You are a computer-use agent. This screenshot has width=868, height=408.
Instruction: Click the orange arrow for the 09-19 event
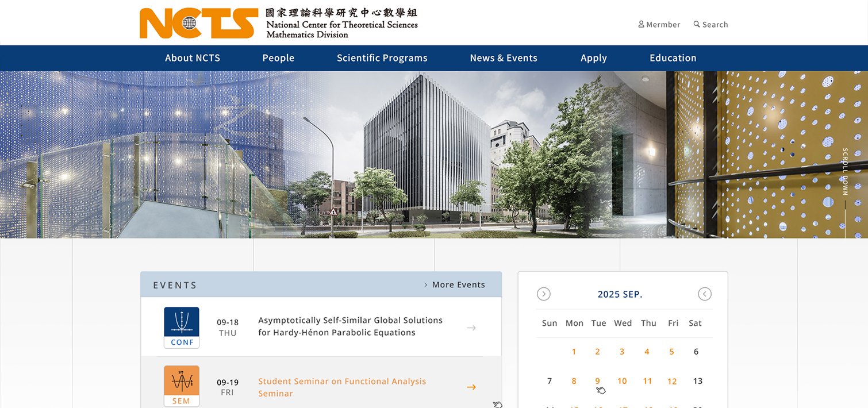[x=471, y=387]
